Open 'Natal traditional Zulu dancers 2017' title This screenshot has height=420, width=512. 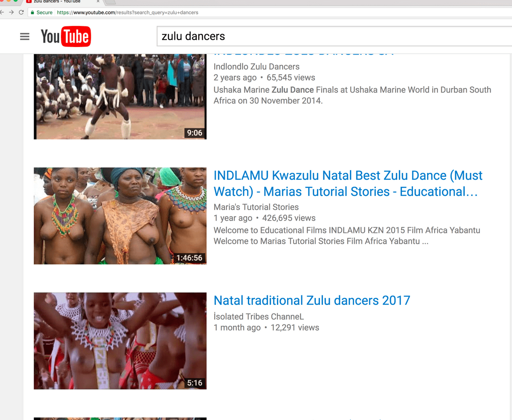coord(312,300)
